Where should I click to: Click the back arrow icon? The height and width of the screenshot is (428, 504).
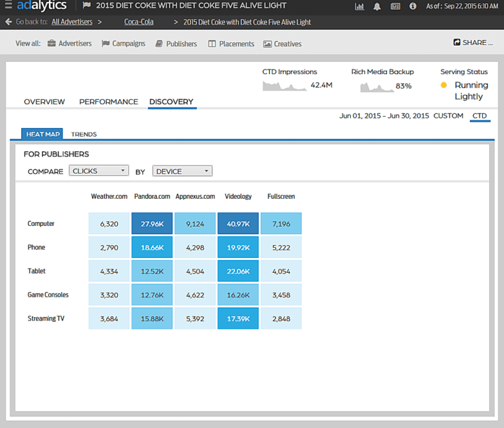(x=8, y=22)
